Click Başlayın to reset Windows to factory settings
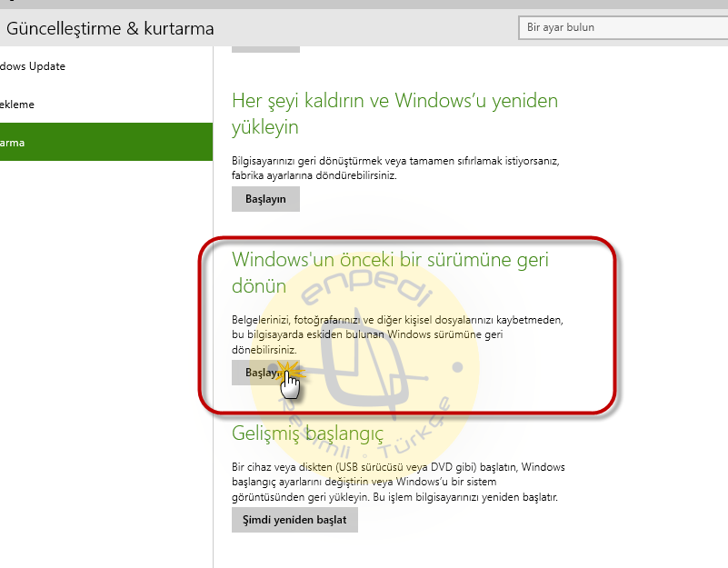 click(265, 199)
